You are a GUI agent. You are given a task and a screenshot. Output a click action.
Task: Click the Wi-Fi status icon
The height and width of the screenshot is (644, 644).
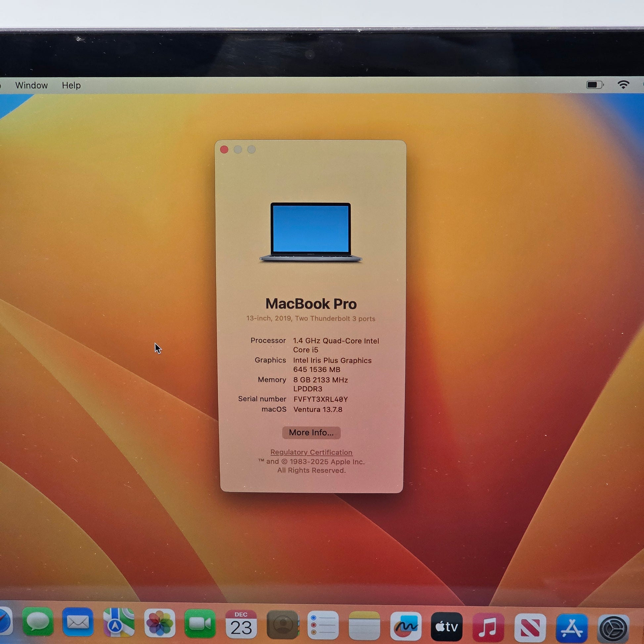(x=623, y=85)
